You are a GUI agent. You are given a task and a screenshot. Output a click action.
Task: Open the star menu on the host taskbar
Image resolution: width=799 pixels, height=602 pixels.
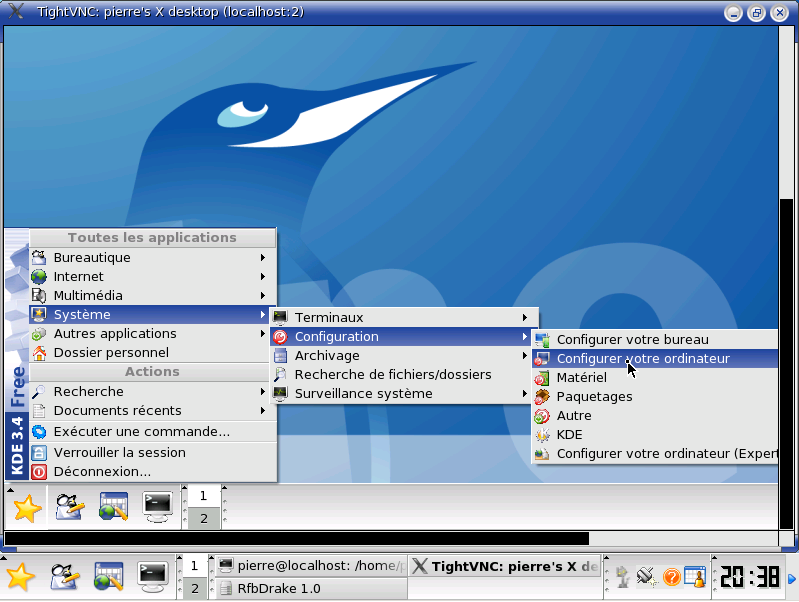click(x=21, y=577)
